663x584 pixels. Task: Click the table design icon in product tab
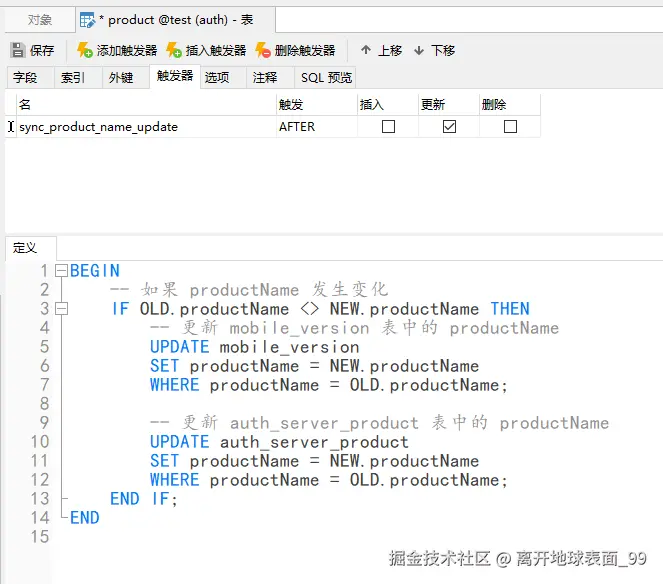pyautogui.click(x=88, y=20)
